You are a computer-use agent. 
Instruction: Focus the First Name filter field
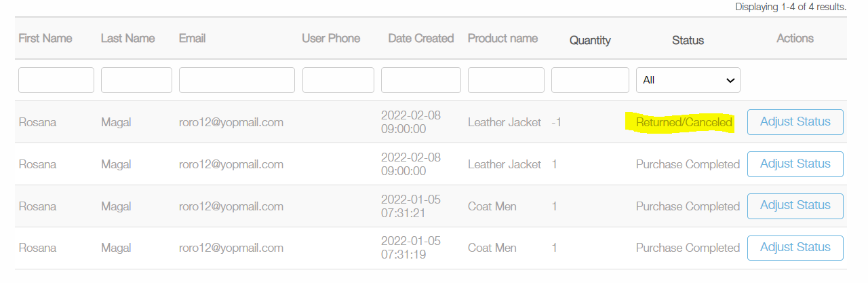point(56,80)
